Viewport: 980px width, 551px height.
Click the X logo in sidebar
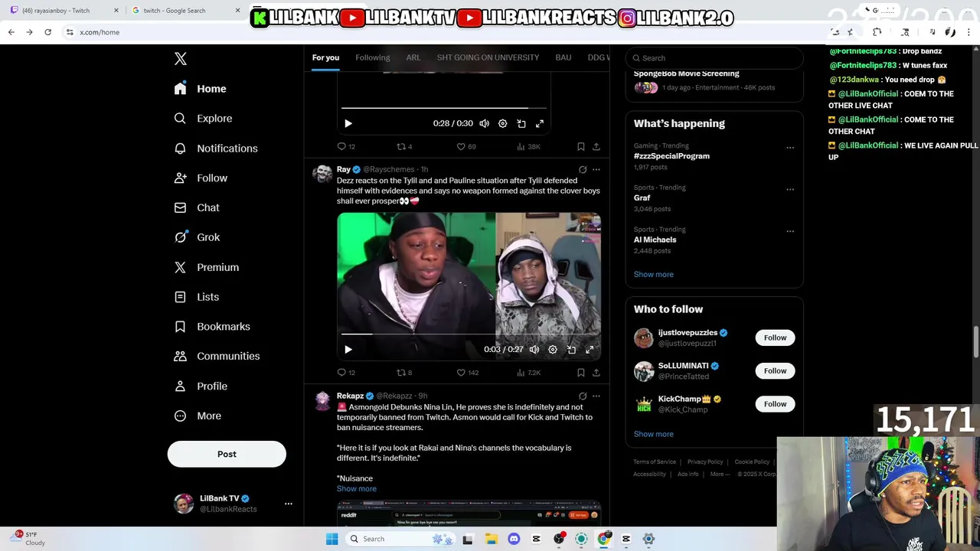(181, 59)
